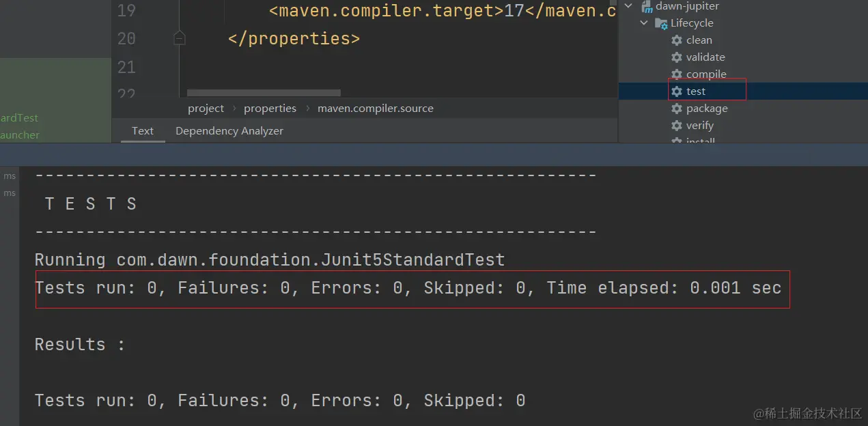868x426 pixels.
Task: Click the gear icon beside test
Action: click(x=677, y=91)
